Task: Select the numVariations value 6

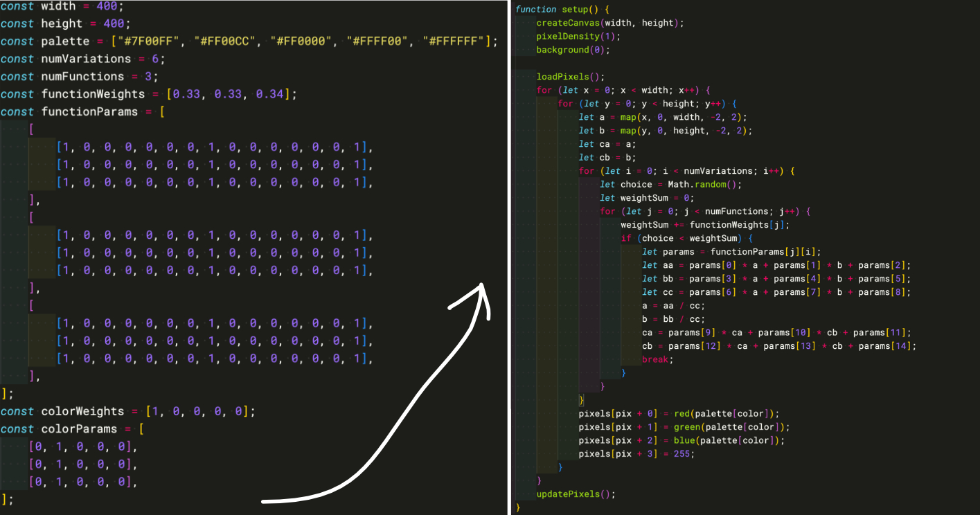Action: coord(154,59)
